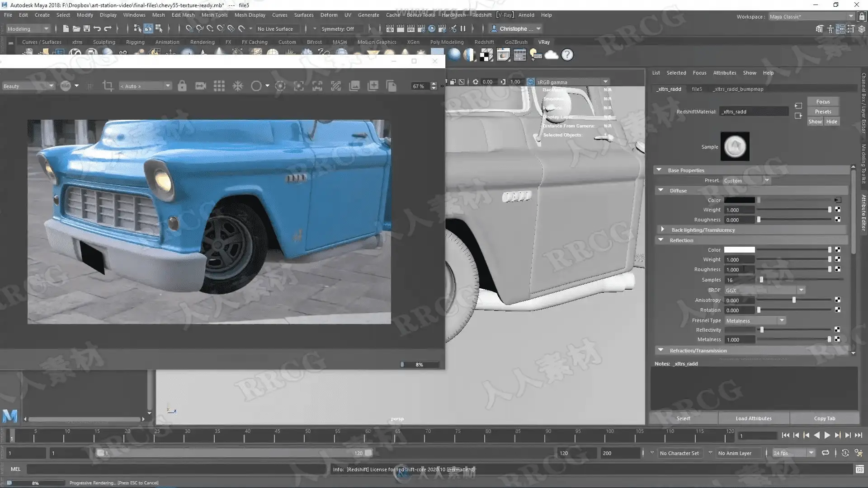Viewport: 868px width, 488px height.
Task: Click the map connection icon next to Diffuse Color
Action: (837, 200)
